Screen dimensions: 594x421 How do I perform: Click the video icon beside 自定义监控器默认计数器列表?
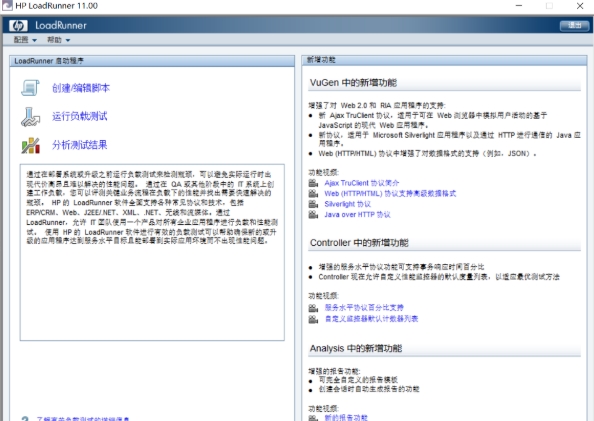[313, 319]
